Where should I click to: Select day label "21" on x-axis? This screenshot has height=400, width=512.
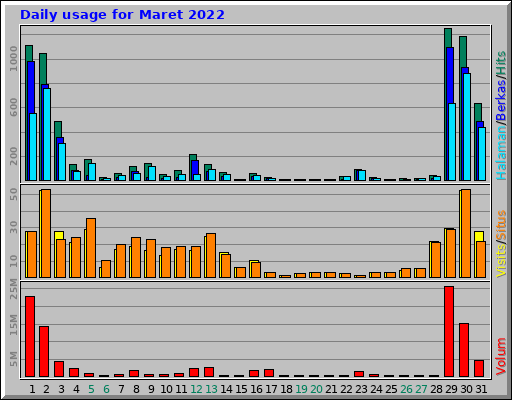point(331,389)
